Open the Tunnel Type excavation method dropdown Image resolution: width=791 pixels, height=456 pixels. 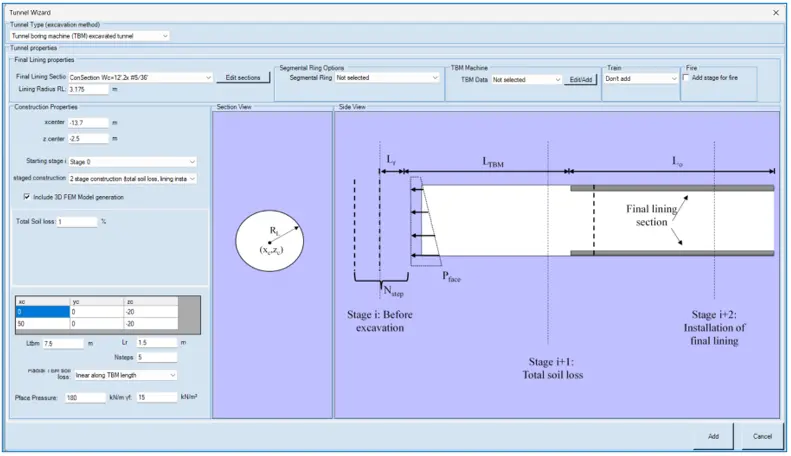click(90, 36)
